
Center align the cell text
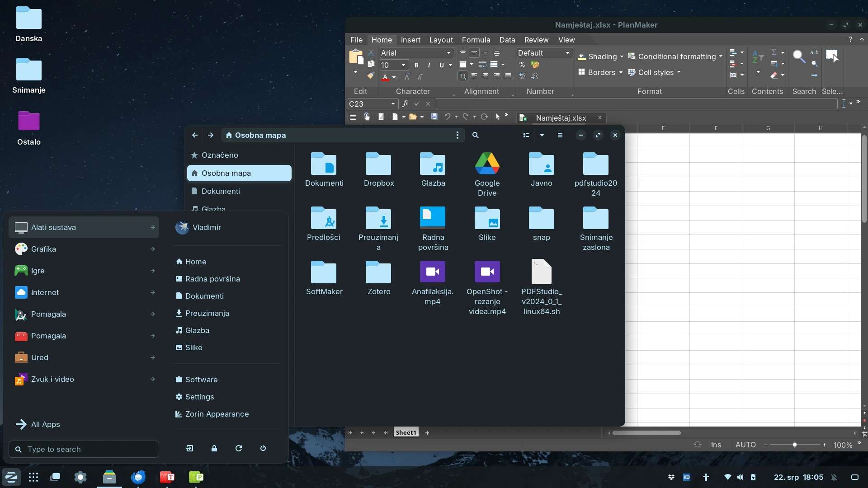pyautogui.click(x=485, y=75)
